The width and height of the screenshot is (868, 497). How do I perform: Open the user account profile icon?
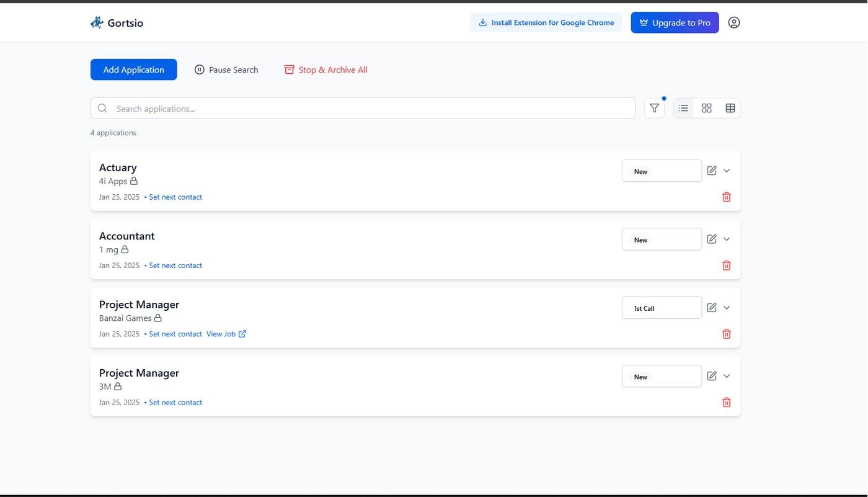pyautogui.click(x=733, y=23)
